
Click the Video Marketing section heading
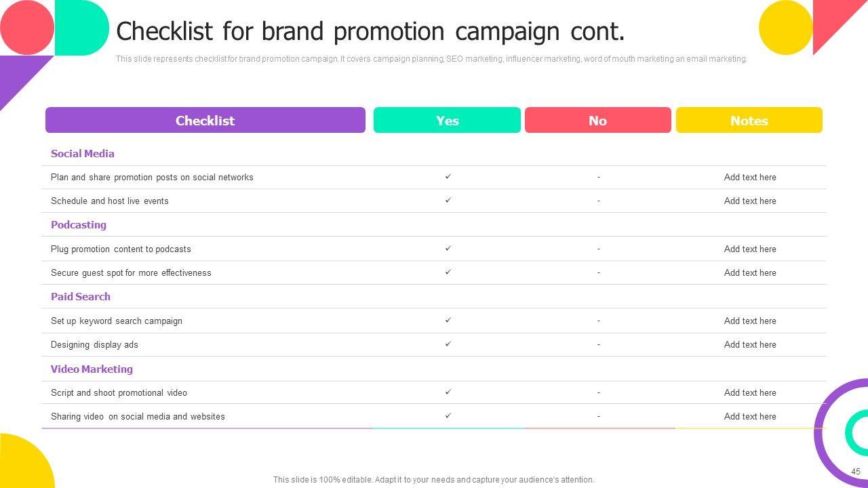point(92,369)
